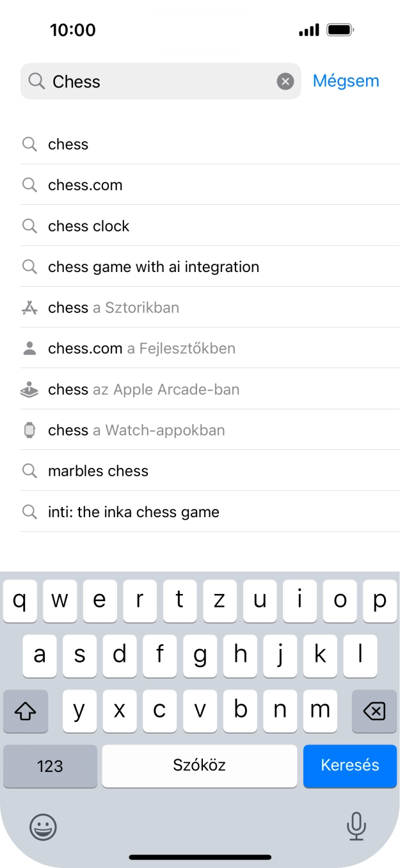
Task: Toggle the shift key
Action: (x=26, y=711)
